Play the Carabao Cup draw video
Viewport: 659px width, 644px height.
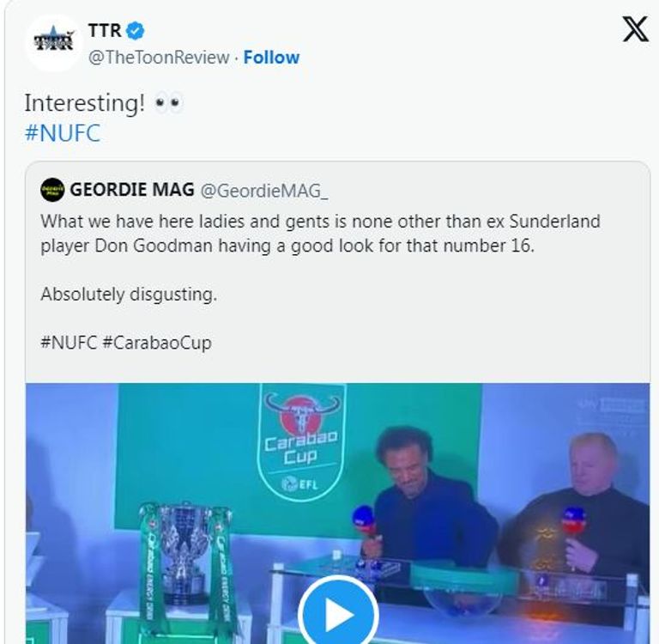click(x=338, y=612)
